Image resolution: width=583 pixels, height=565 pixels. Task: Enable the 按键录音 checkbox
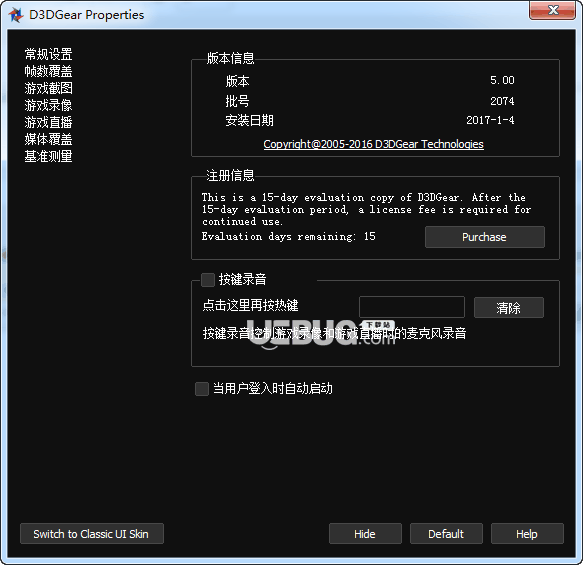click(208, 280)
